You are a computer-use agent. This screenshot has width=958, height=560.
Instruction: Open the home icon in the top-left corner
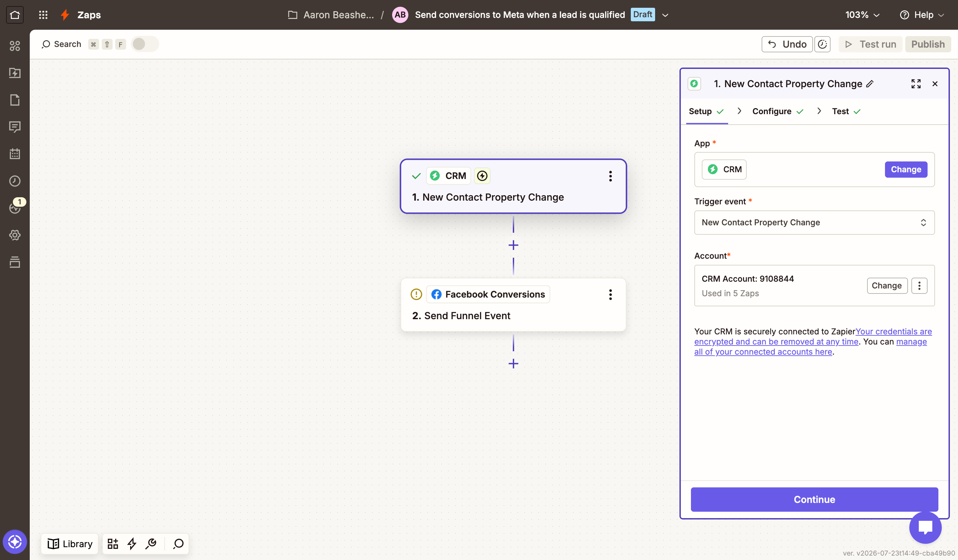(15, 15)
